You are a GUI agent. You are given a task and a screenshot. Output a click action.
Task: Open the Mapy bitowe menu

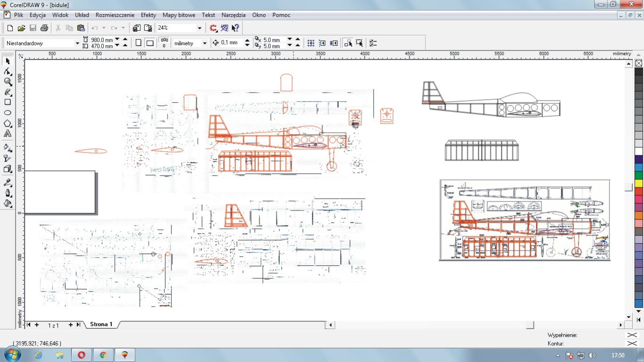point(179,15)
